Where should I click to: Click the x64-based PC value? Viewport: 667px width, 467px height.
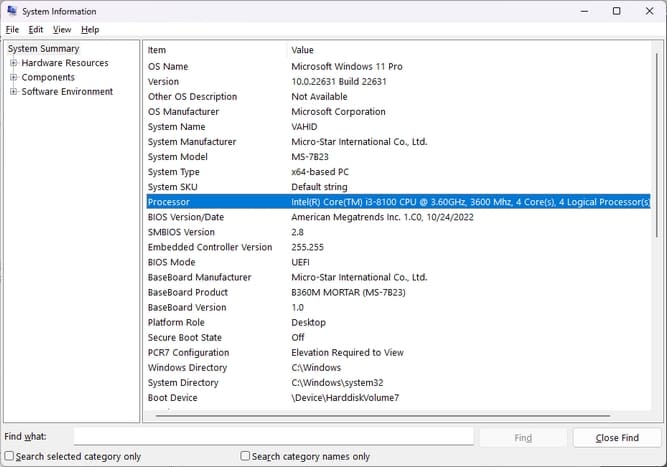(x=320, y=172)
